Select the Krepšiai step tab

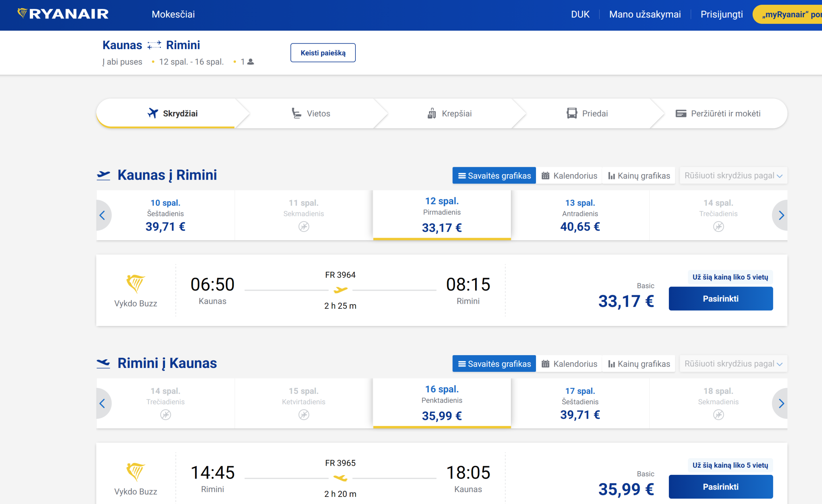pyautogui.click(x=449, y=113)
